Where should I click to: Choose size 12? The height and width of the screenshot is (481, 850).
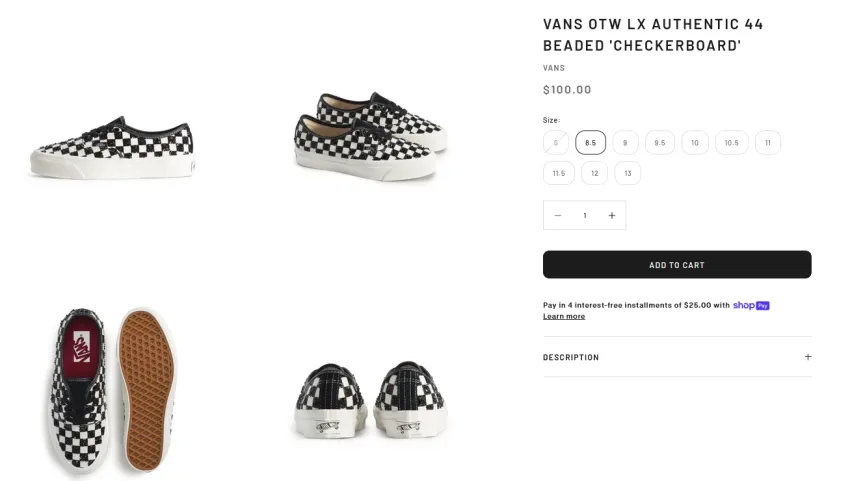pyautogui.click(x=594, y=173)
